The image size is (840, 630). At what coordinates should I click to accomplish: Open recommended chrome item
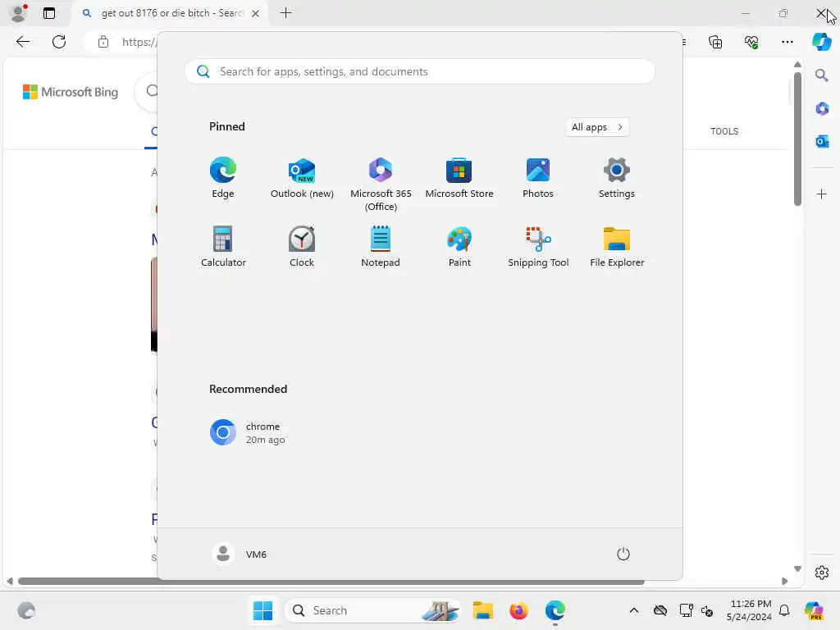tap(248, 432)
